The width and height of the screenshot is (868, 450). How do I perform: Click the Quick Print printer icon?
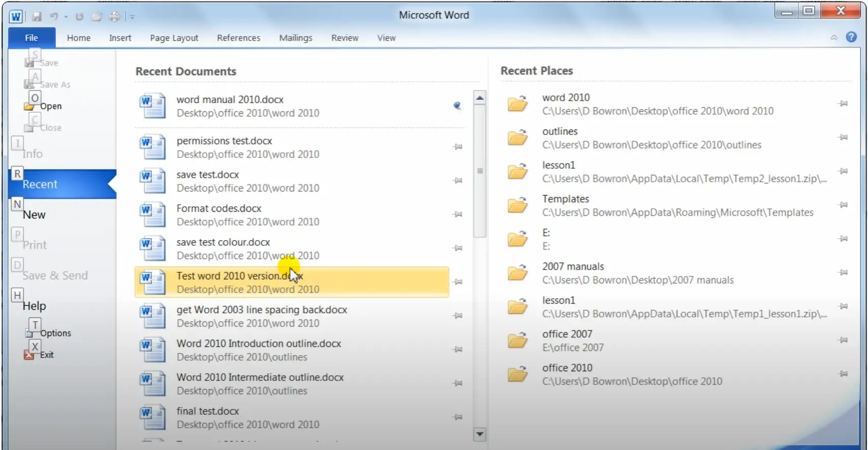coord(115,16)
